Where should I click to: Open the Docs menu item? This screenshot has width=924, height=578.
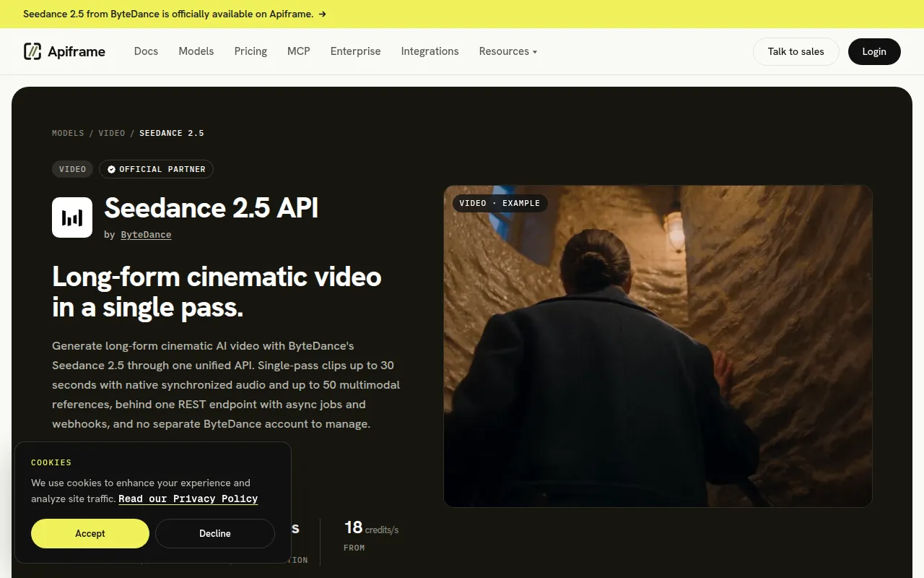[146, 51]
